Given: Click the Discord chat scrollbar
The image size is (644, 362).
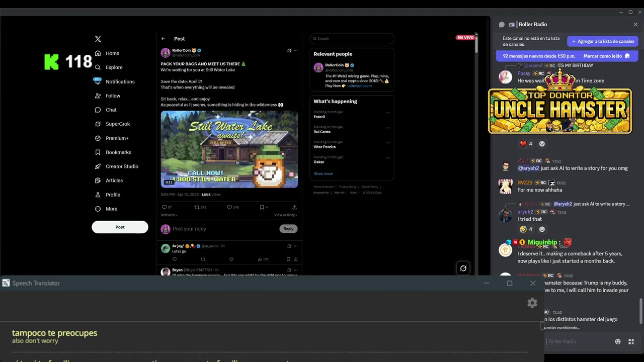Looking at the screenshot, I should (641, 311).
